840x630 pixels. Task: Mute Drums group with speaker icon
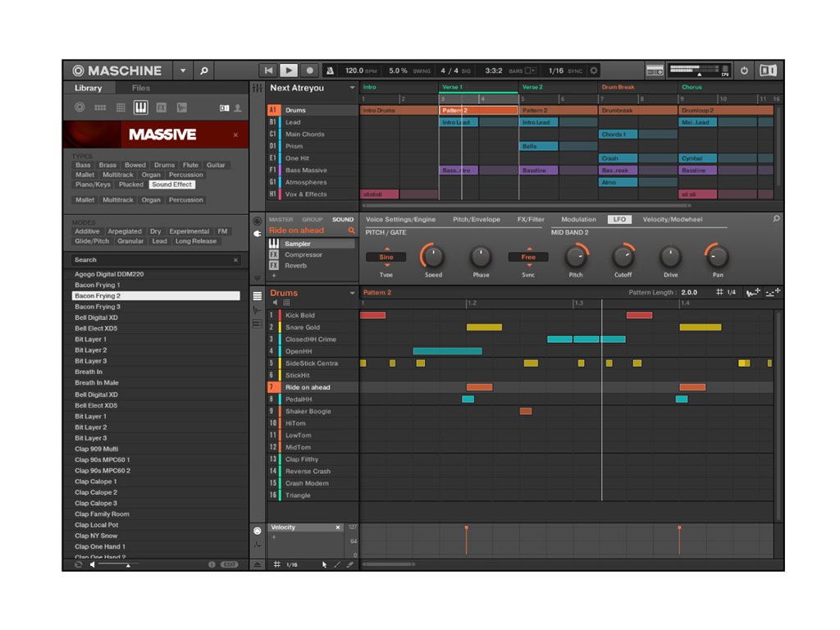pos(275,304)
